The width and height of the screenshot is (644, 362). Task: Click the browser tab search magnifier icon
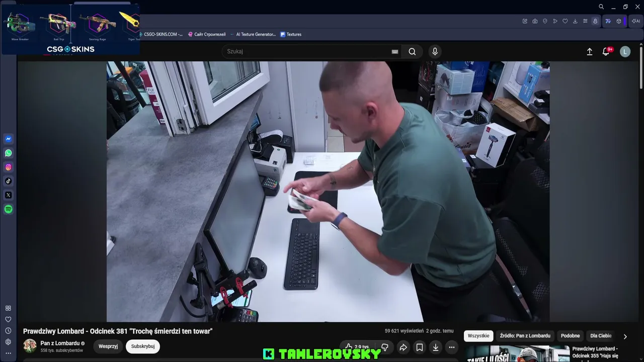tap(601, 7)
